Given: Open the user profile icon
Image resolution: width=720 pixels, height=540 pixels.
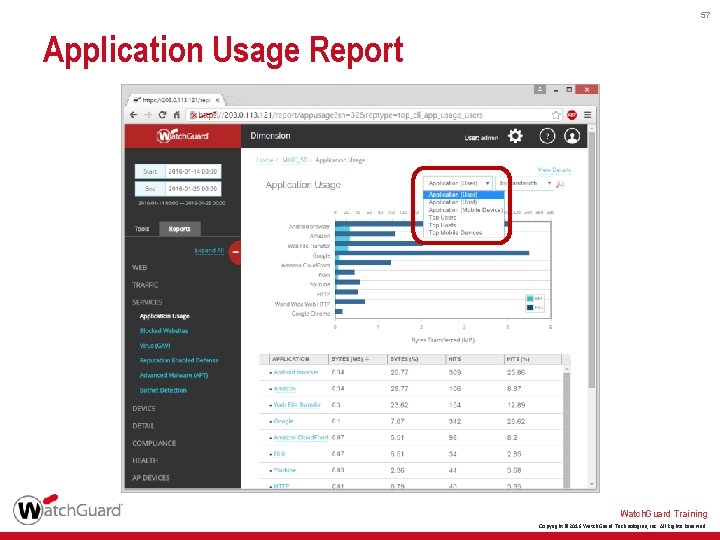Looking at the screenshot, I should [572, 136].
